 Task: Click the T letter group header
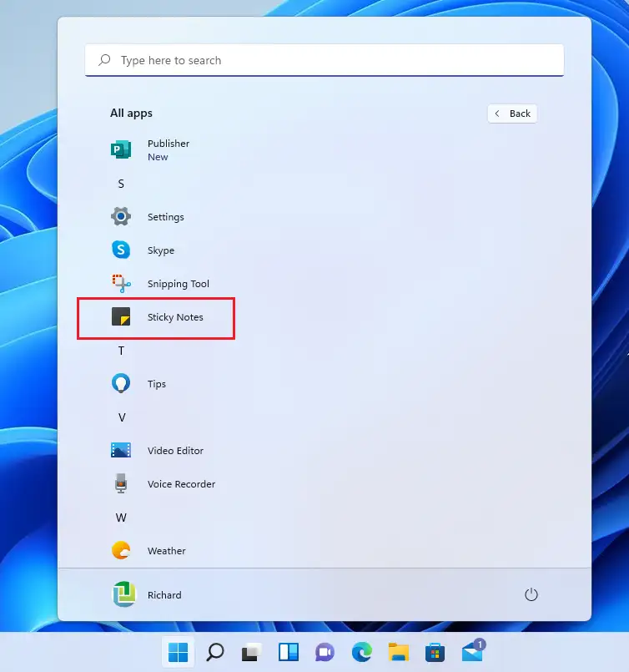coord(121,351)
